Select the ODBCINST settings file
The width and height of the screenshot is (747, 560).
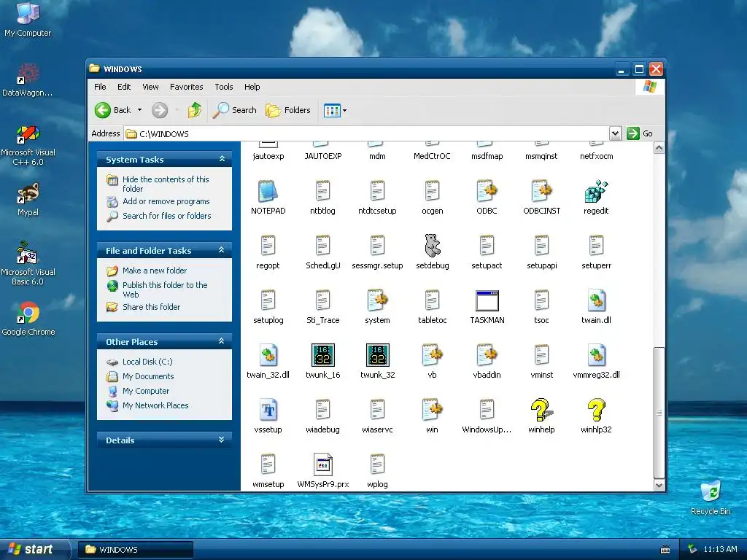point(541,192)
